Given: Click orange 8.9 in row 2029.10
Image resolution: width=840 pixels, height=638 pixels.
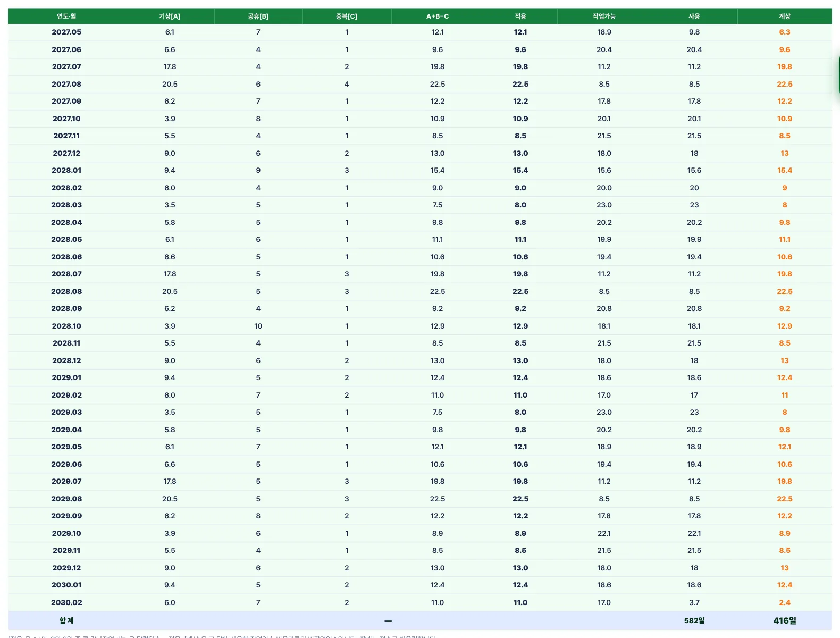Looking at the screenshot, I should pyautogui.click(x=785, y=533).
